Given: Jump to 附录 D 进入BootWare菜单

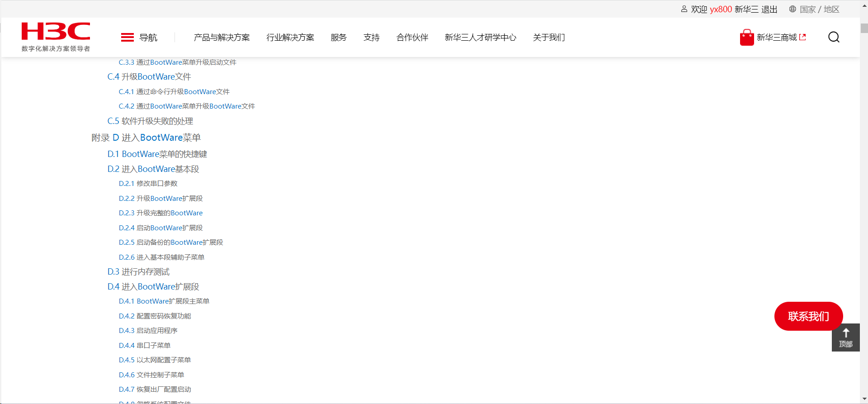Looking at the screenshot, I should click(146, 138).
